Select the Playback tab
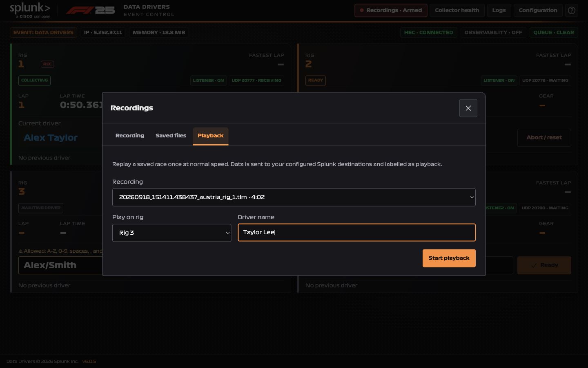 pos(211,136)
